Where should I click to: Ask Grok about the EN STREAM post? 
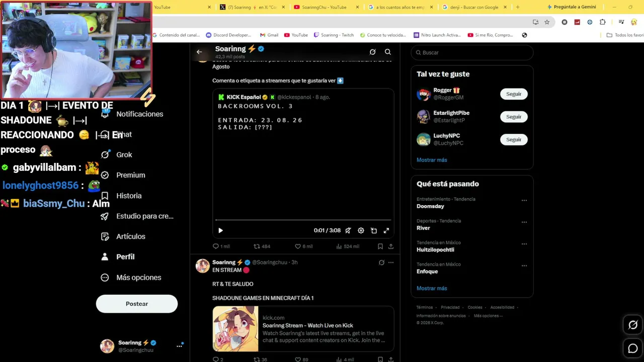(x=381, y=262)
